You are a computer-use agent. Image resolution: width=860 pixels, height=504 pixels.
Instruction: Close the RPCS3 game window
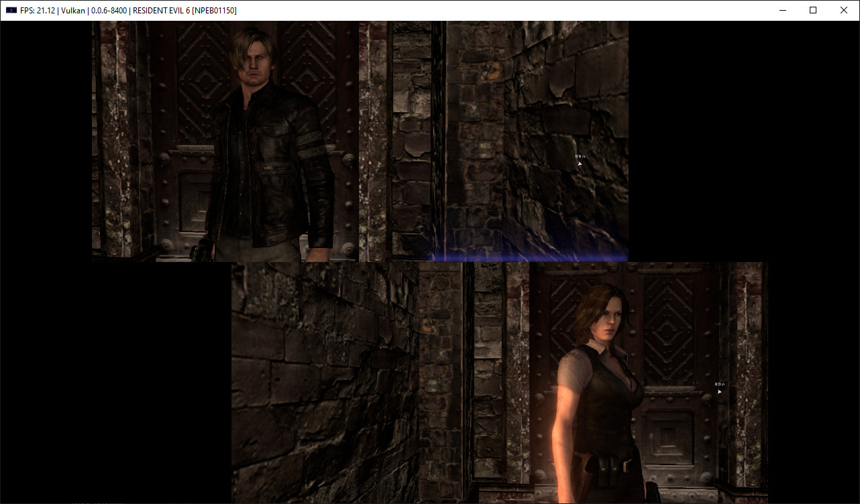click(x=844, y=10)
